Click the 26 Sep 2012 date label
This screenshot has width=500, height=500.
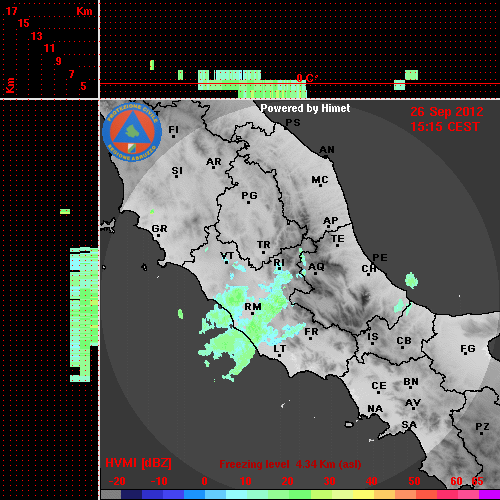pyautogui.click(x=447, y=112)
